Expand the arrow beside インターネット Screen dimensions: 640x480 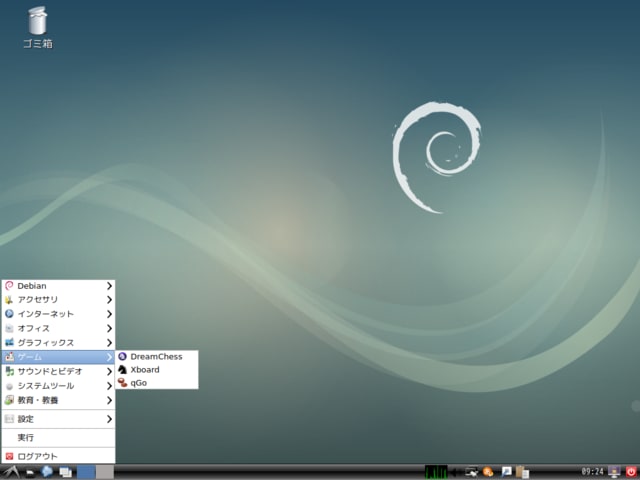[x=109, y=314]
